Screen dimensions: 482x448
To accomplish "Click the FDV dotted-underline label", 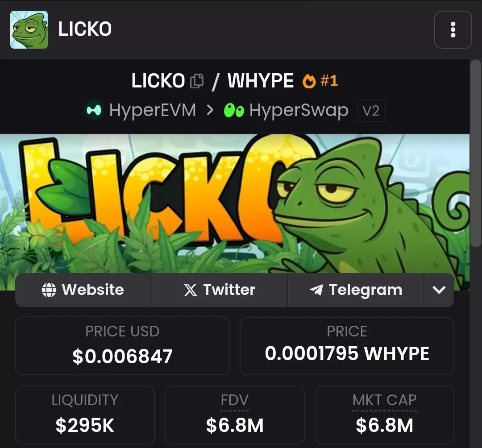I will tap(235, 400).
